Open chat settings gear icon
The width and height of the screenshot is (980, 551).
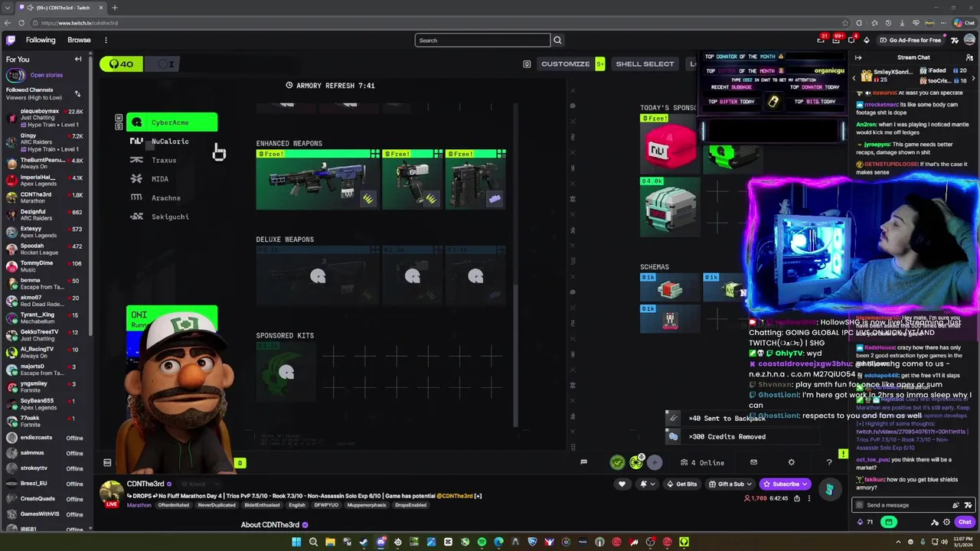[946, 522]
